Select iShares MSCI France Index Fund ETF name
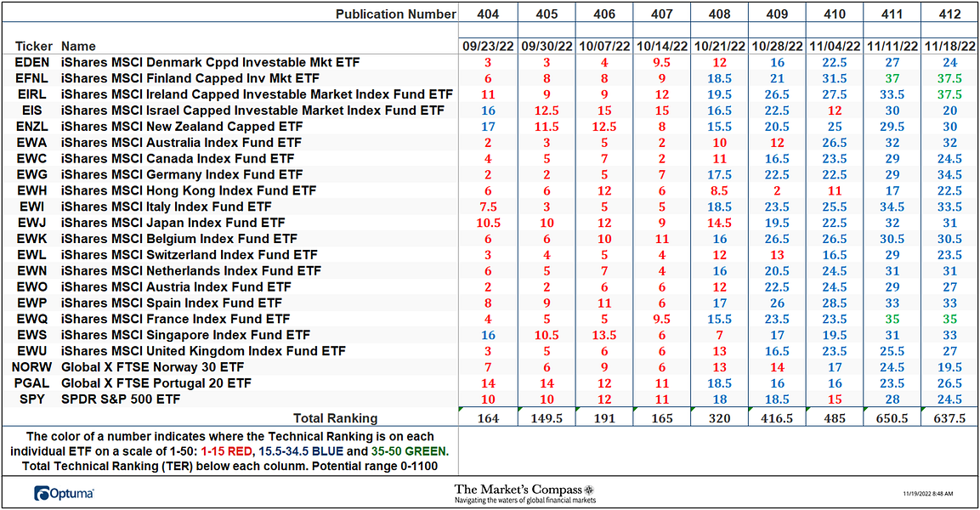Viewport: 980px width, 510px height. [176, 320]
